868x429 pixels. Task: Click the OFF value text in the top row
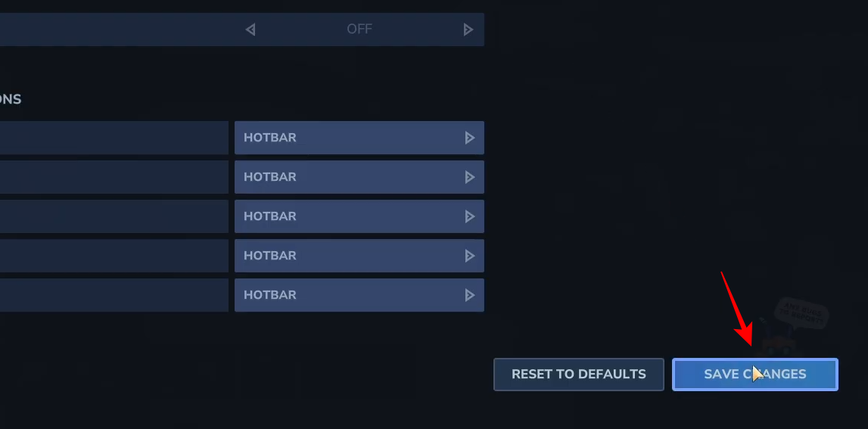pyautogui.click(x=359, y=30)
